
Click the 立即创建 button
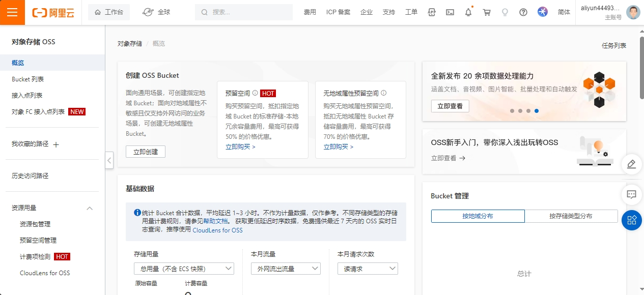click(146, 152)
